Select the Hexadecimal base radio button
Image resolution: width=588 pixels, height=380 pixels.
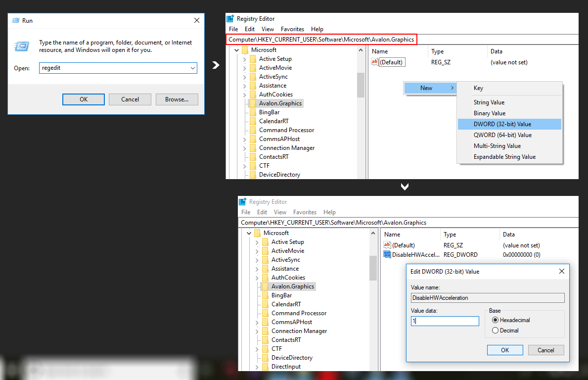pos(496,320)
